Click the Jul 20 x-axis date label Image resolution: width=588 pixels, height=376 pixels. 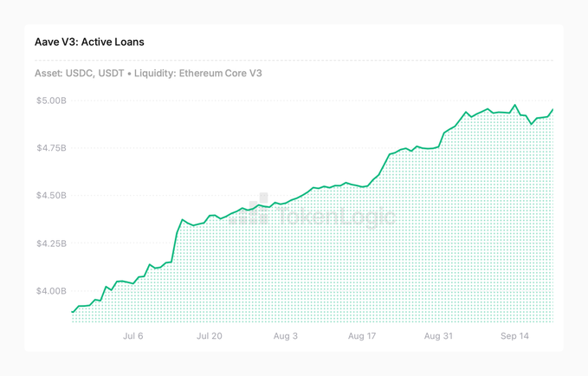coord(210,336)
